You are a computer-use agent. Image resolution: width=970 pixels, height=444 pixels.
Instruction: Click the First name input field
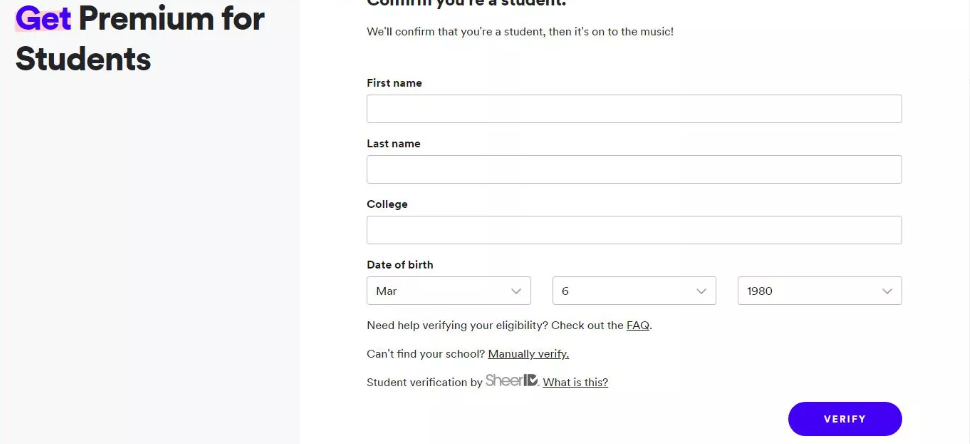pyautogui.click(x=634, y=109)
